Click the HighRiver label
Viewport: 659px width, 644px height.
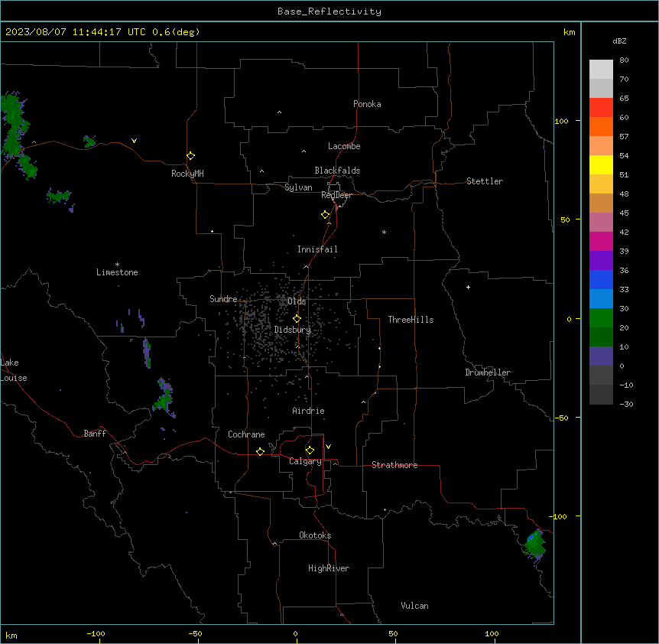(x=329, y=568)
